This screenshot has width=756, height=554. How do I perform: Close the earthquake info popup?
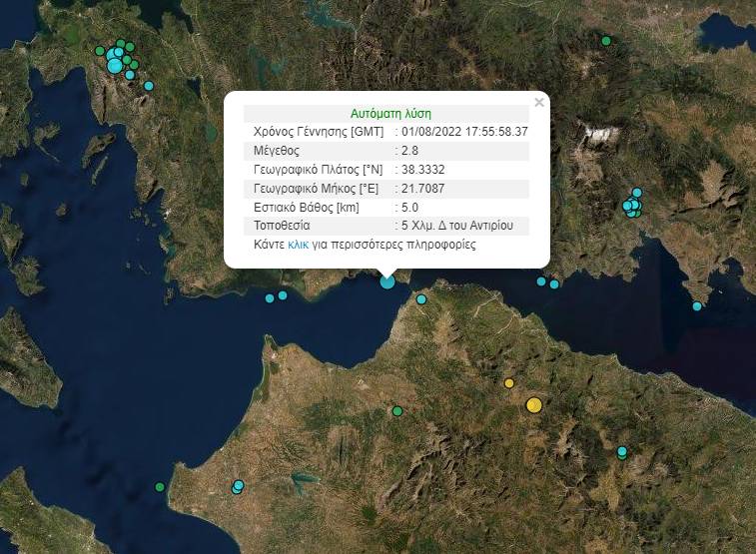pos(539,102)
